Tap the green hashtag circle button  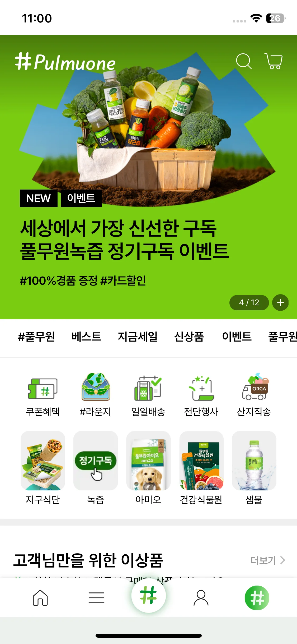(257, 598)
